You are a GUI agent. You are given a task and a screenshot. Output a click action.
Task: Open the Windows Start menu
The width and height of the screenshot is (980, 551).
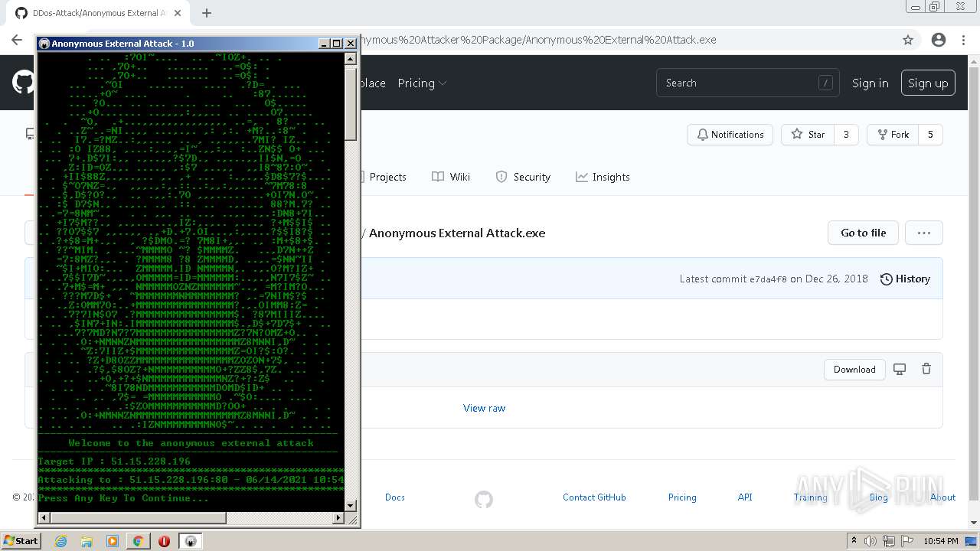(x=21, y=541)
